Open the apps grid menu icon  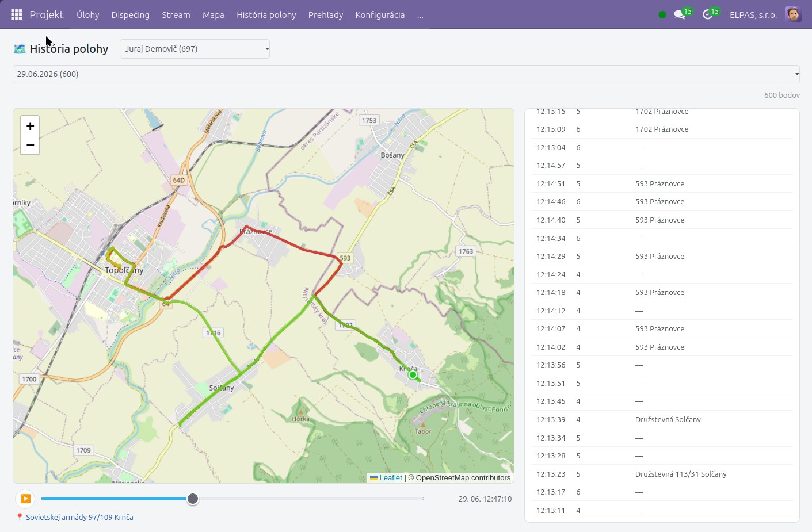17,14
